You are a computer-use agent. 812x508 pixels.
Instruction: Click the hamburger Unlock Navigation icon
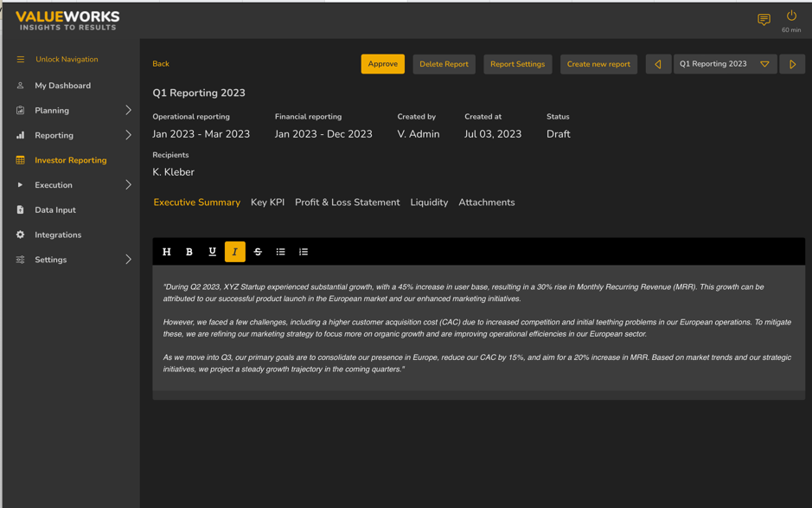[21, 60]
